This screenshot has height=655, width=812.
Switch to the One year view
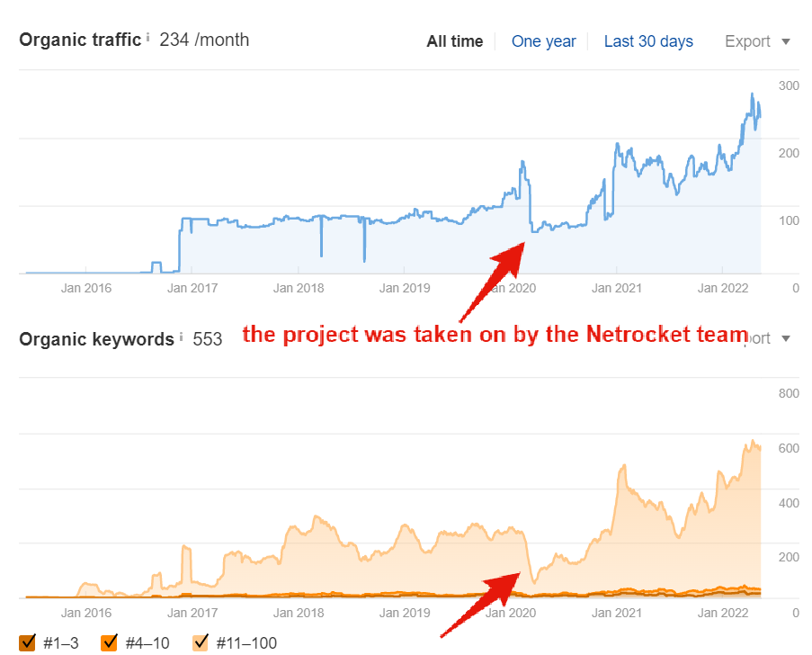[543, 41]
